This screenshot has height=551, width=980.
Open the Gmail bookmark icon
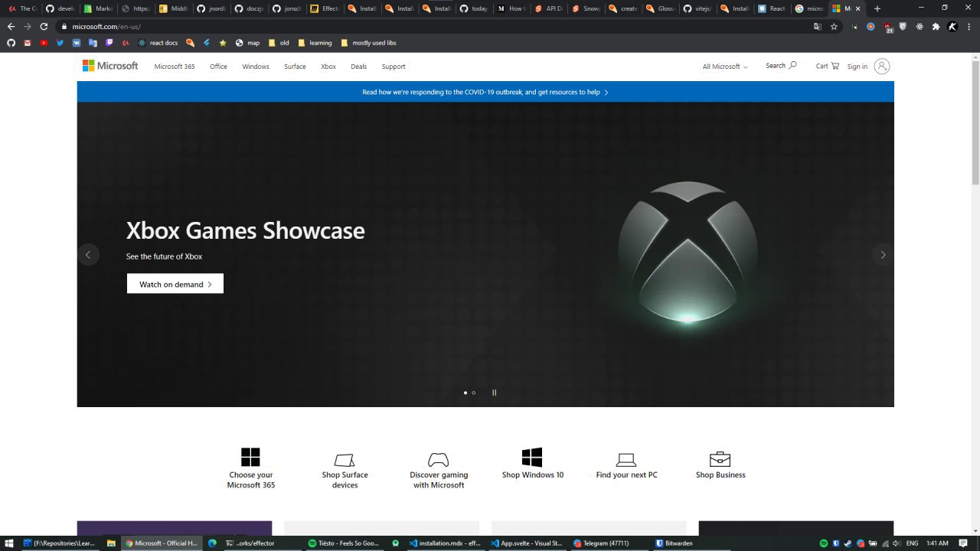coord(28,43)
